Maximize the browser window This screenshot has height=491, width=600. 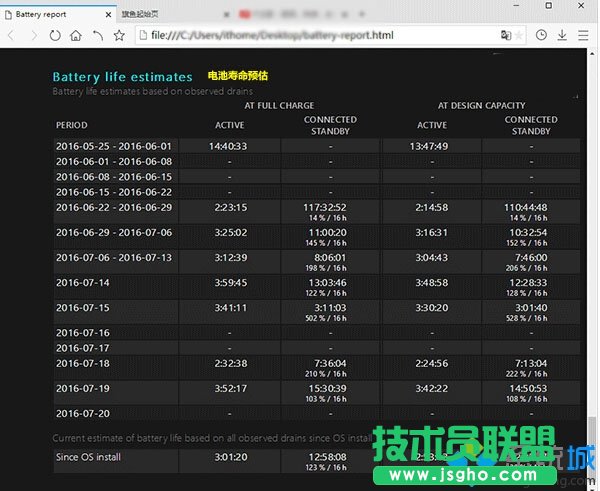click(x=548, y=5)
